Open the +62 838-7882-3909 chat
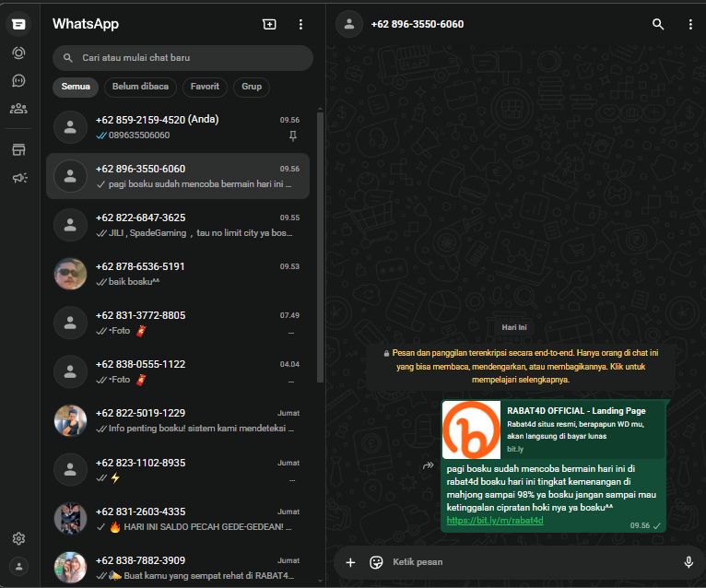706x588 pixels. tap(178, 568)
